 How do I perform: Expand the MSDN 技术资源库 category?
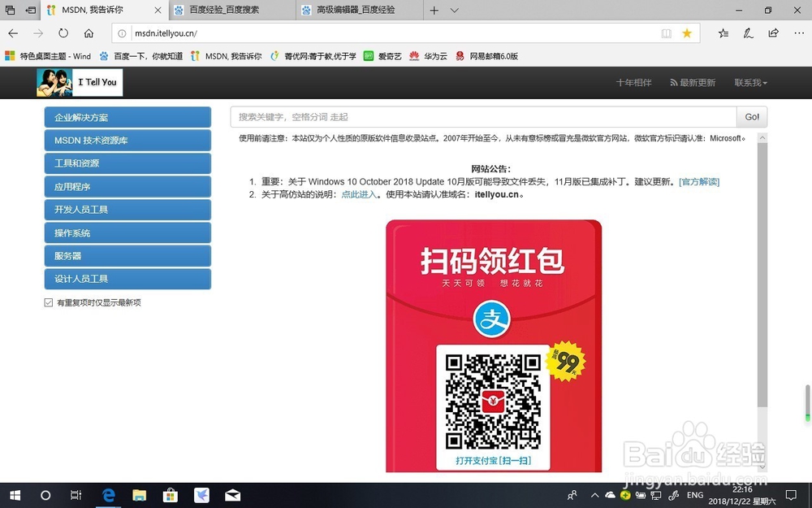point(127,140)
